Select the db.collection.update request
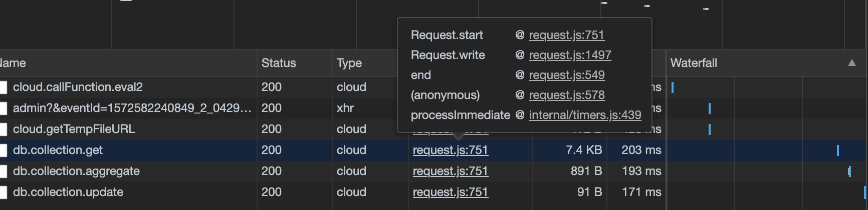Viewport: 868px width, 210px height. (x=68, y=192)
